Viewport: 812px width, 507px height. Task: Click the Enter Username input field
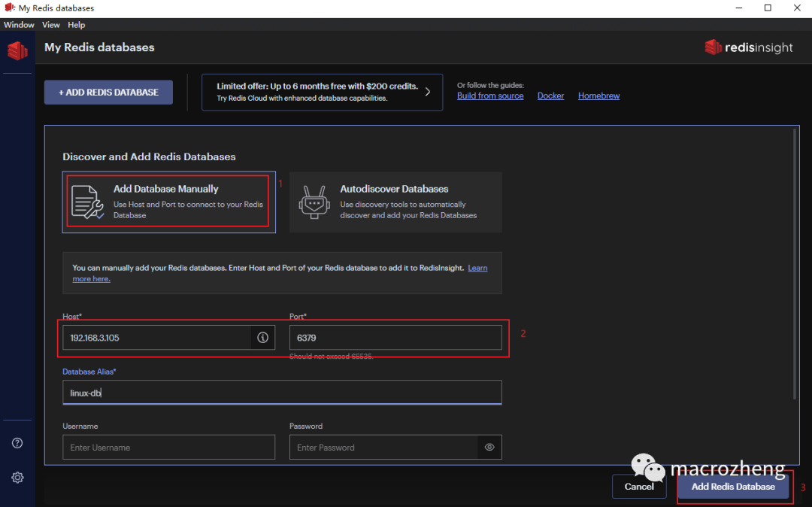pos(169,447)
